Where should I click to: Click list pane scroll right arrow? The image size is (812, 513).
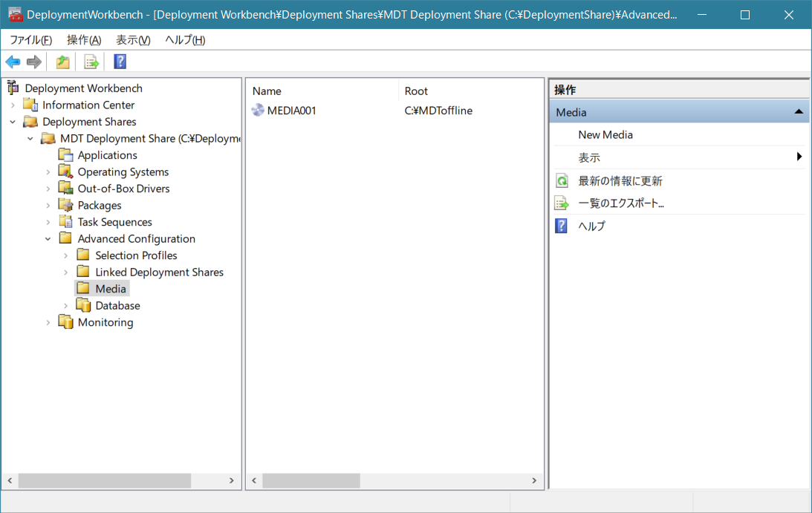[x=534, y=480]
